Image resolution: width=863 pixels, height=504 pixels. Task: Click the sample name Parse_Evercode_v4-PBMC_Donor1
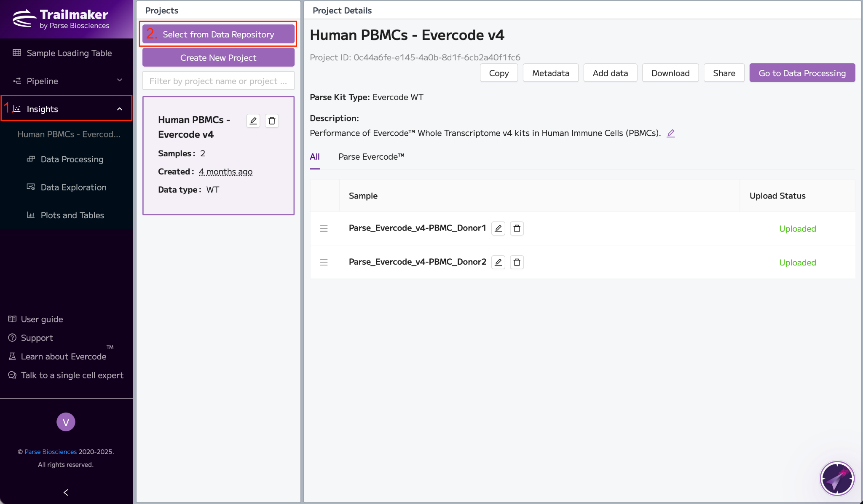pos(417,228)
